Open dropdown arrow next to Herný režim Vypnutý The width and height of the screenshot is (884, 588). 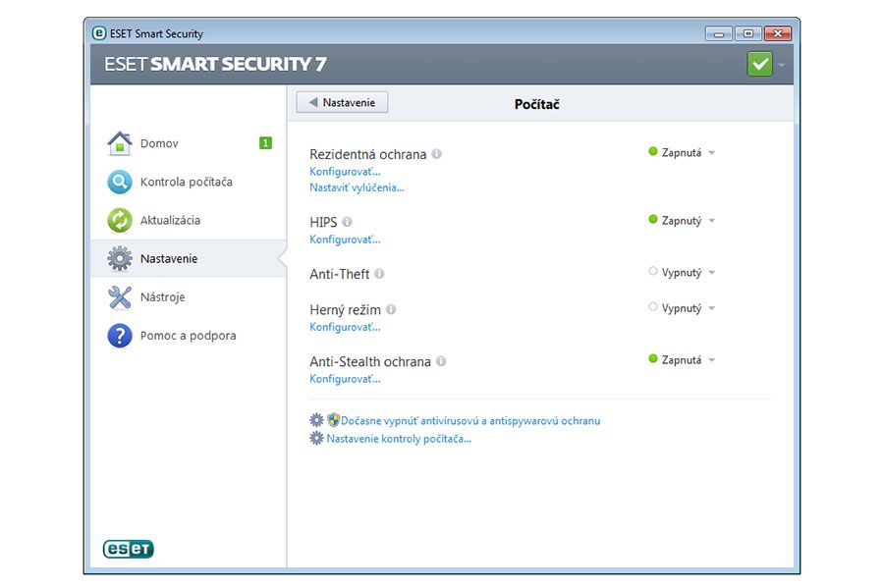tap(711, 308)
